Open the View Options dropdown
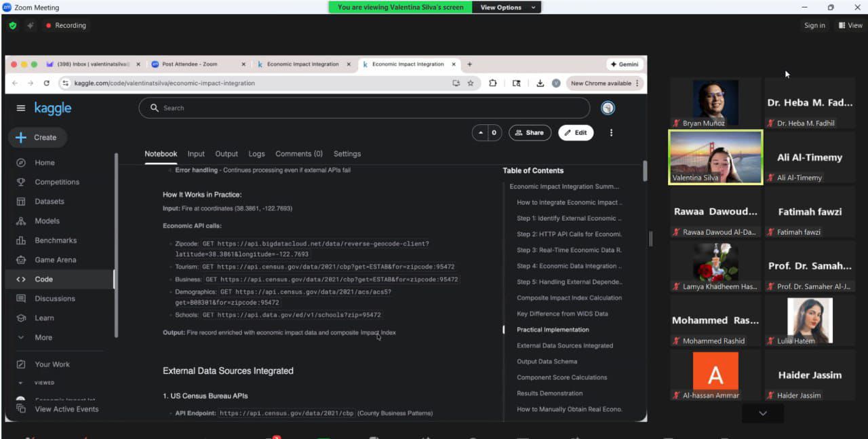This screenshot has width=868, height=439. [x=507, y=7]
